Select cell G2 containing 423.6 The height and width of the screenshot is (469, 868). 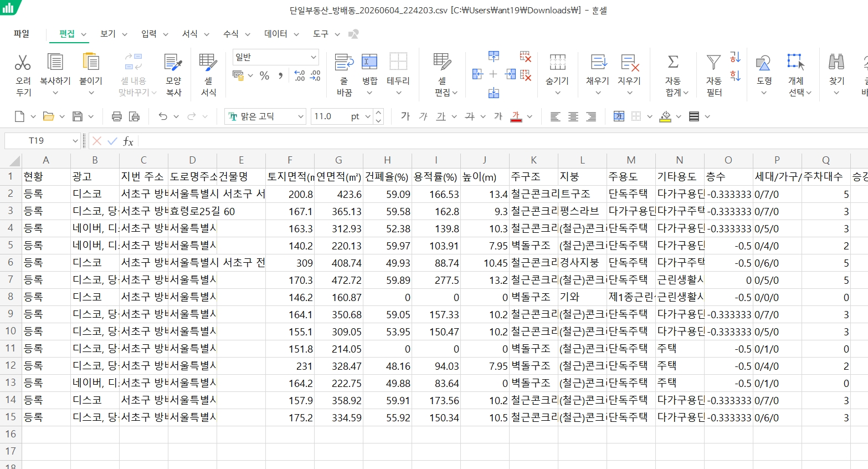point(338,194)
